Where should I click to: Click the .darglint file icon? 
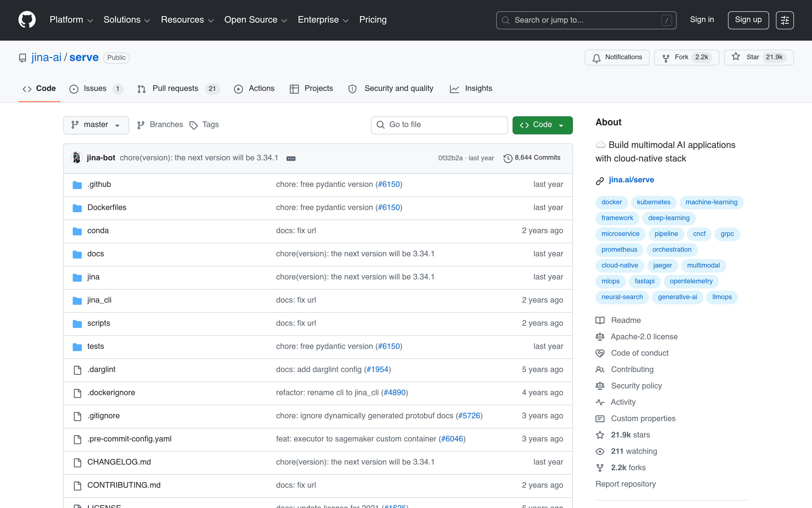tap(77, 370)
